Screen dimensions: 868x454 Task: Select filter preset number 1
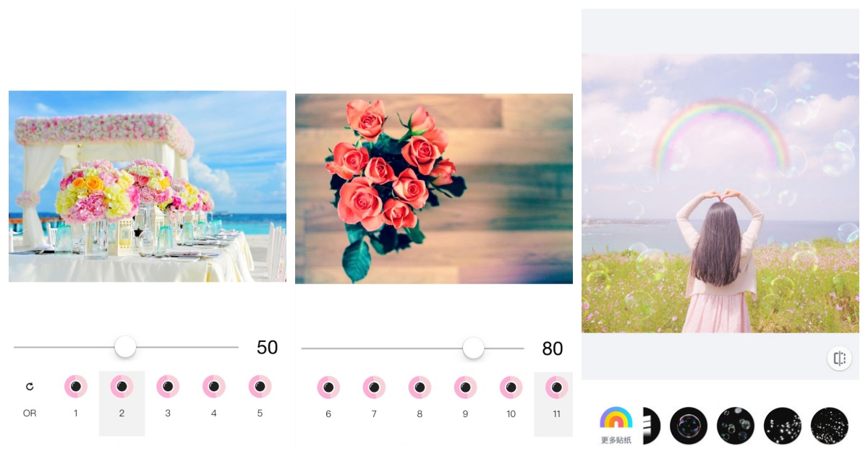(x=76, y=395)
